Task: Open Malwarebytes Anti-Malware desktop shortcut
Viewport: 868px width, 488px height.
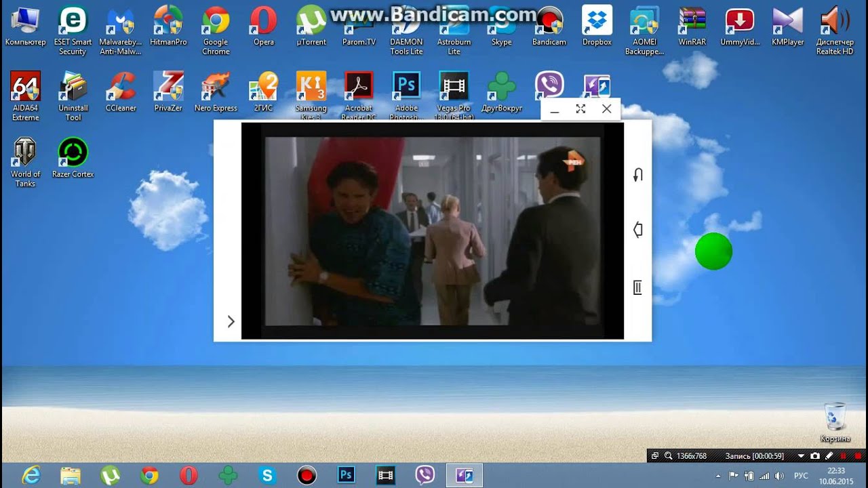Action: click(x=121, y=31)
